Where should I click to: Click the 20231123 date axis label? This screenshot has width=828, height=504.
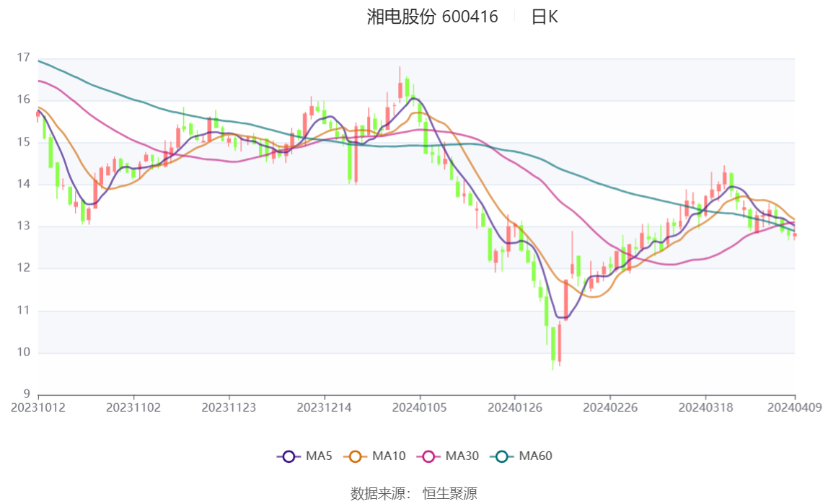click(229, 408)
